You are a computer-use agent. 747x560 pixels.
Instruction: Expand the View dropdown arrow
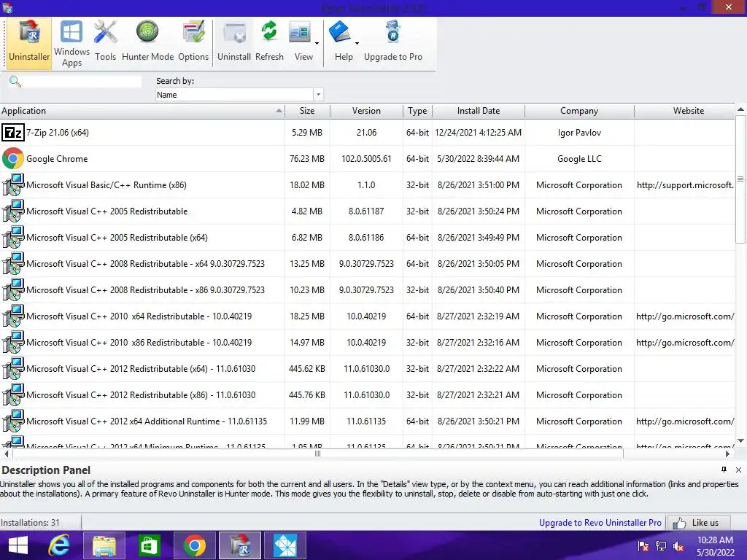pyautogui.click(x=317, y=43)
